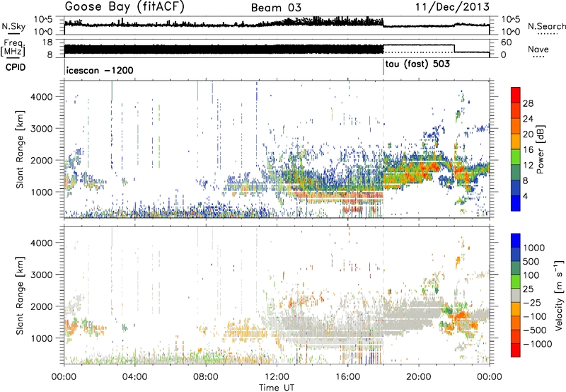Click the red bottom swatch of Velocity colorbar

pos(516,350)
